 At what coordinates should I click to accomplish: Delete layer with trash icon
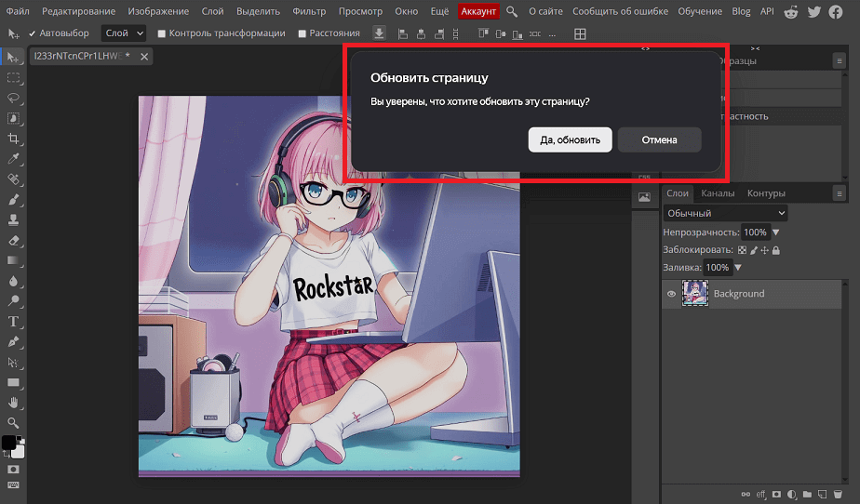(x=840, y=494)
